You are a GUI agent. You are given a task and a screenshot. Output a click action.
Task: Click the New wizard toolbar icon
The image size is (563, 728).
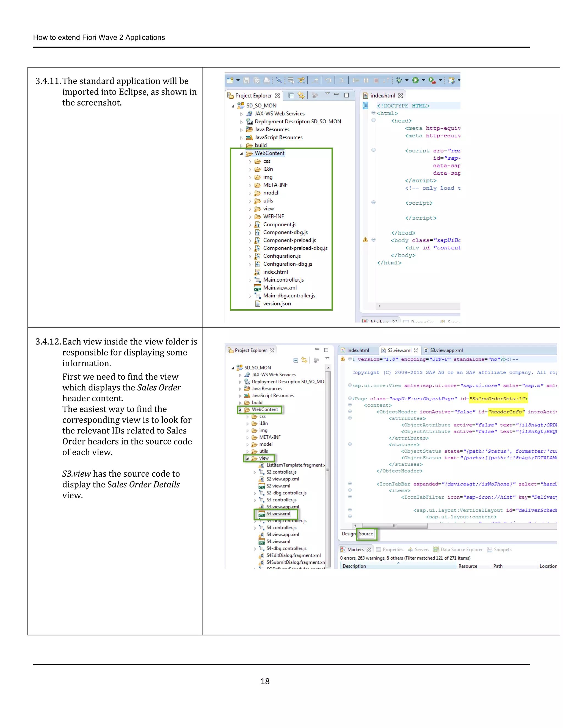tap(230, 80)
